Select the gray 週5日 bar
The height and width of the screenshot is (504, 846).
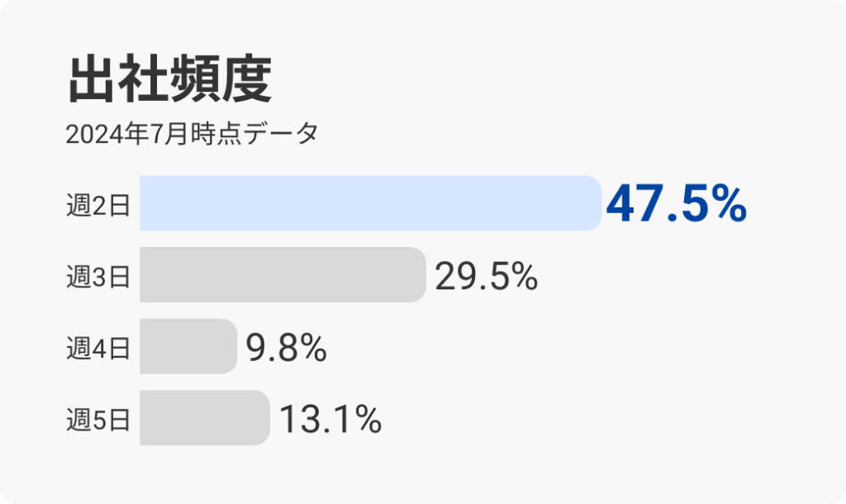[x=205, y=418]
